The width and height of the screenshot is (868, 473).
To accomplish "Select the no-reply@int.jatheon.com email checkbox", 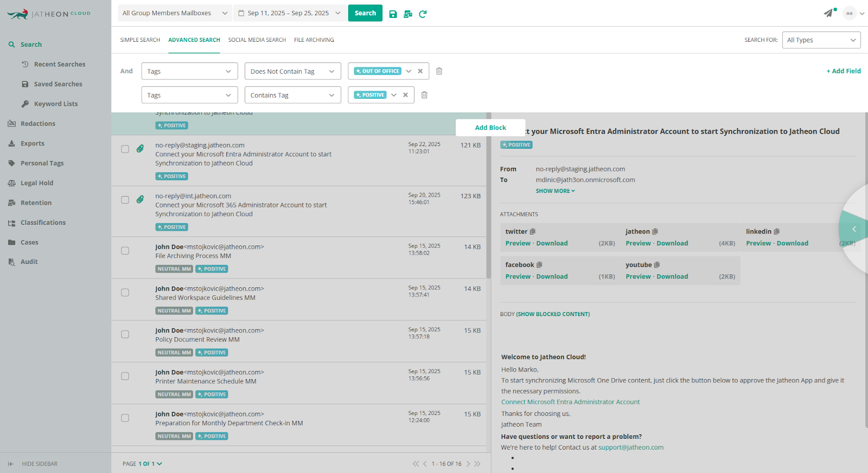I will 125,200.
